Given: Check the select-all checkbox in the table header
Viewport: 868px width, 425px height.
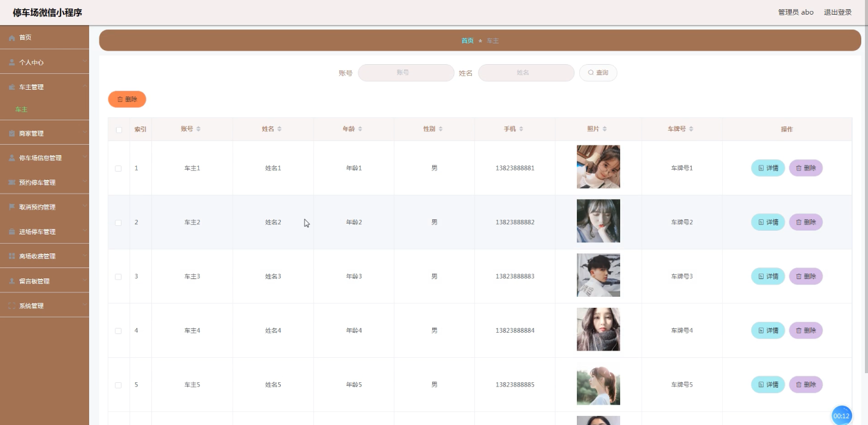Looking at the screenshot, I should click(118, 129).
